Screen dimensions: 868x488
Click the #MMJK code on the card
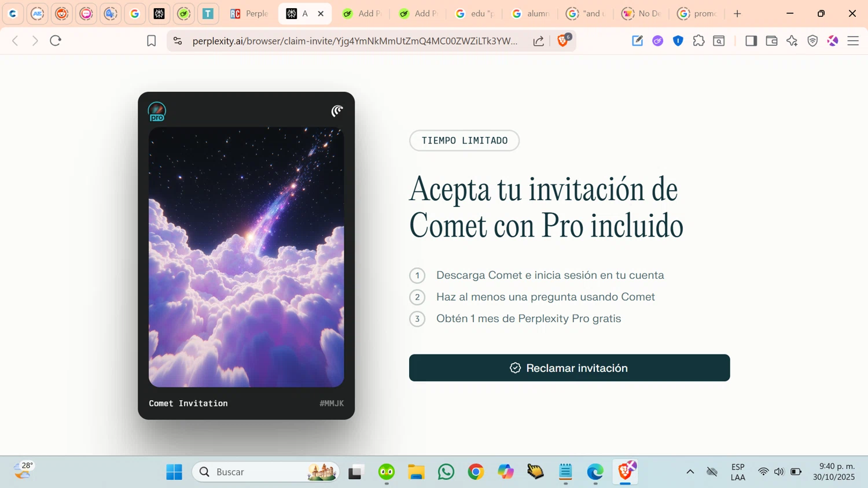332,404
